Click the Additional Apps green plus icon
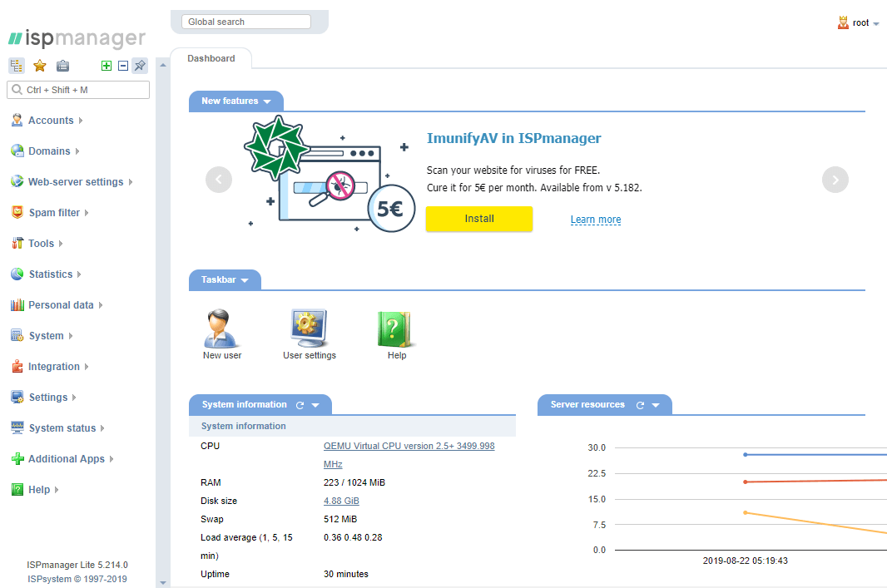 click(17, 458)
